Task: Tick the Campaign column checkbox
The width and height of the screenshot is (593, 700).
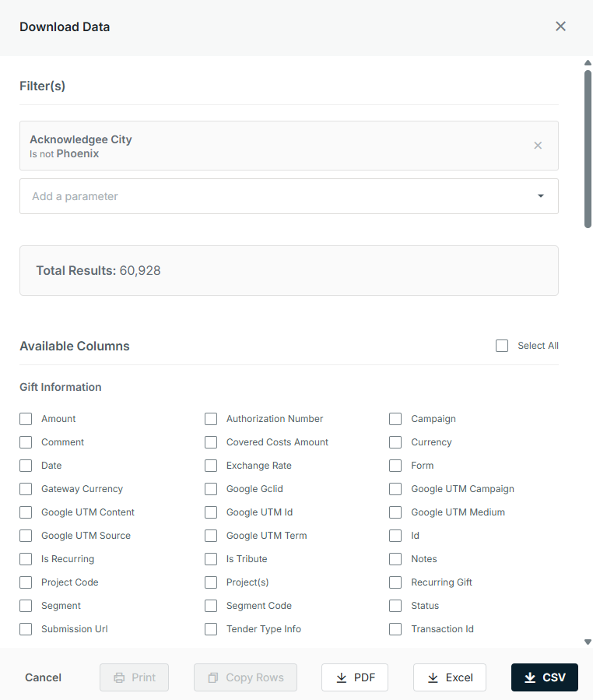Action: tap(395, 419)
